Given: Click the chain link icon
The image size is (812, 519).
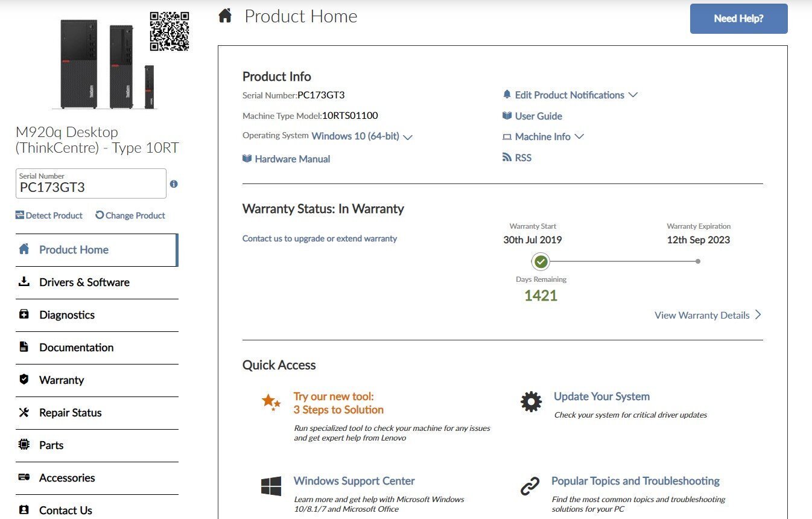Looking at the screenshot, I should 530,486.
